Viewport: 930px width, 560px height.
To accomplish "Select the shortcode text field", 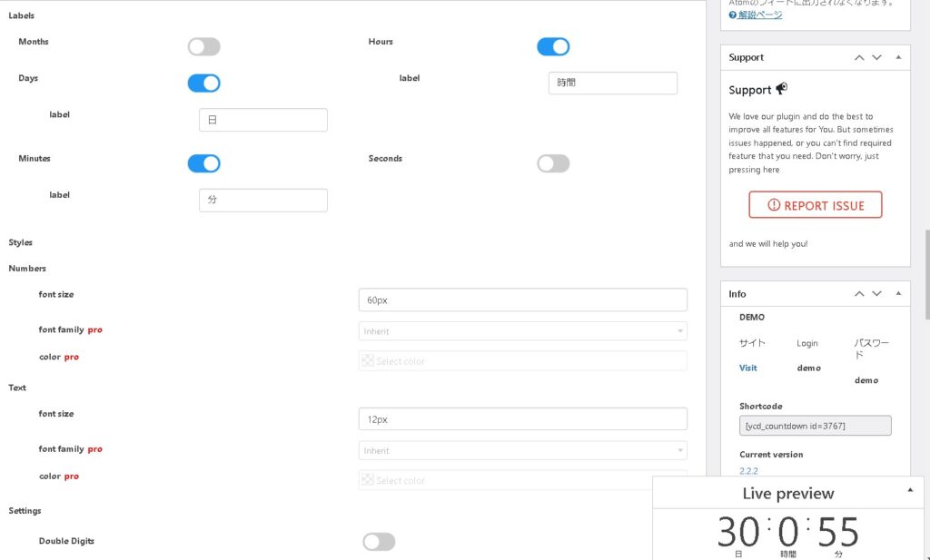I will click(x=815, y=426).
